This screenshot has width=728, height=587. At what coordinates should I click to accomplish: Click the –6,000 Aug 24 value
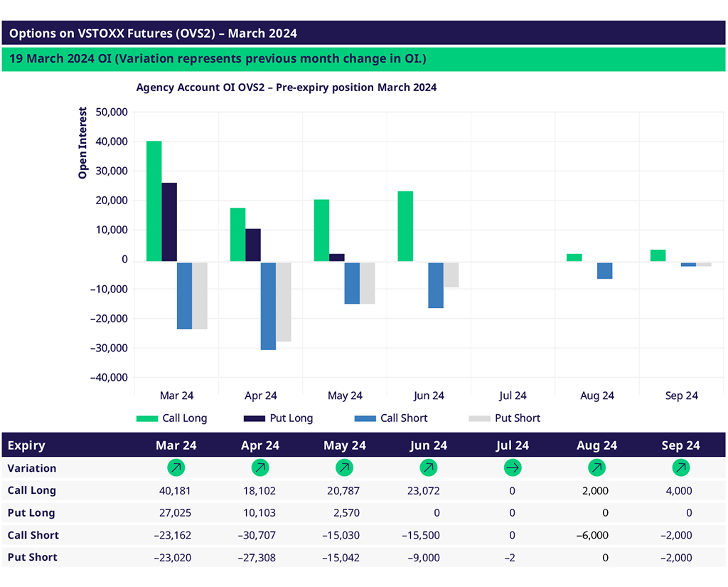click(x=592, y=535)
